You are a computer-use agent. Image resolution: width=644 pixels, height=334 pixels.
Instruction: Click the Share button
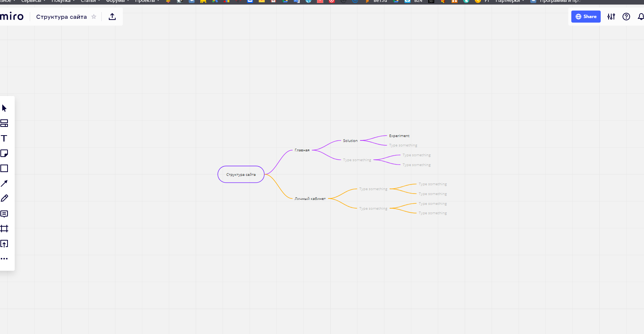coord(586,17)
